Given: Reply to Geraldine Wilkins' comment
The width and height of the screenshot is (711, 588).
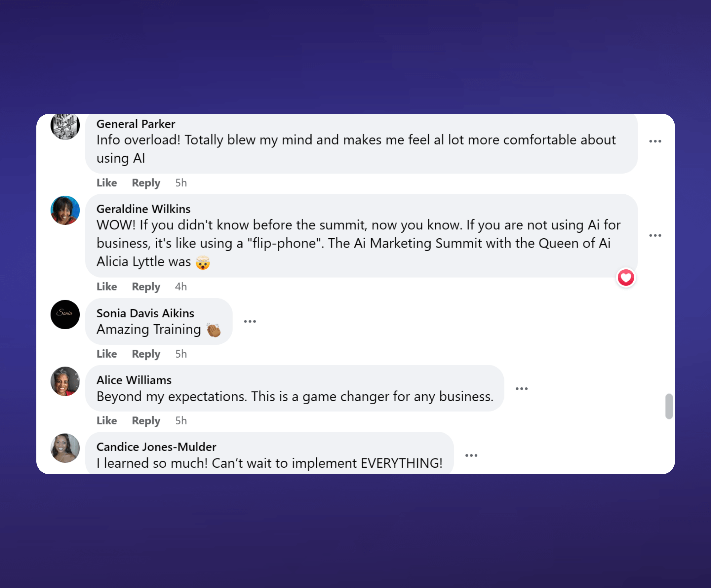Looking at the screenshot, I should [146, 287].
